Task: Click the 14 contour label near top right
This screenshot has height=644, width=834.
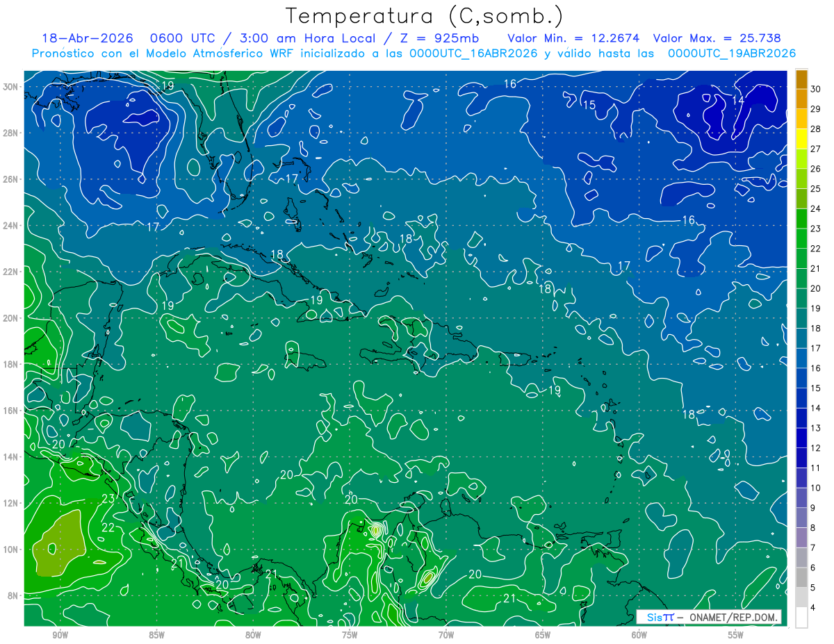Action: pos(738,100)
